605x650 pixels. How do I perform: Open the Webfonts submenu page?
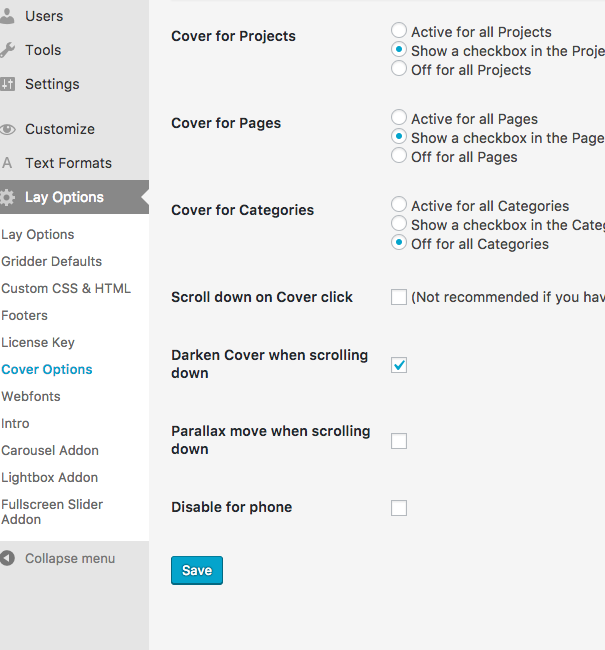[31, 396]
